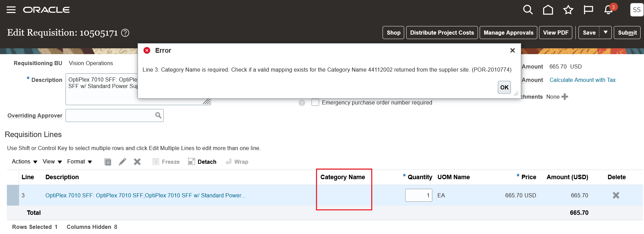Open the Watchlist flag icon
The width and height of the screenshot is (644, 234).
click(x=588, y=10)
